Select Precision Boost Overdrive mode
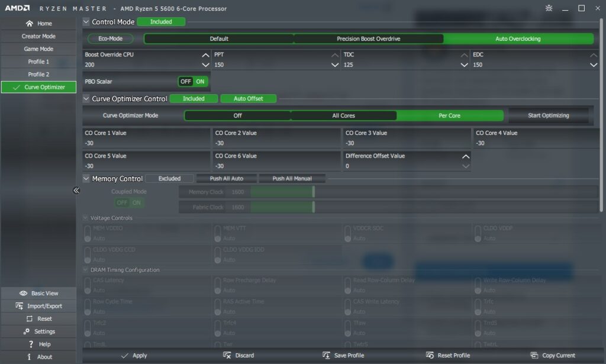This screenshot has height=364, width=606. (368, 38)
